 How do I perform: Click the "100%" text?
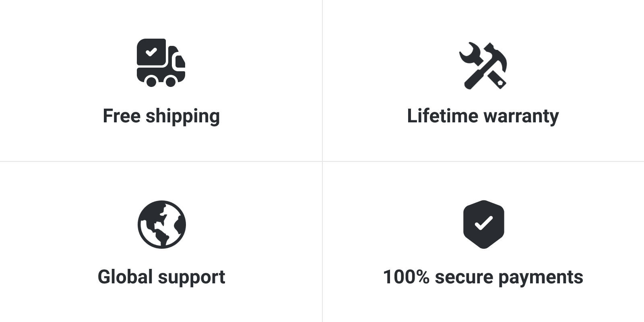tap(406, 277)
